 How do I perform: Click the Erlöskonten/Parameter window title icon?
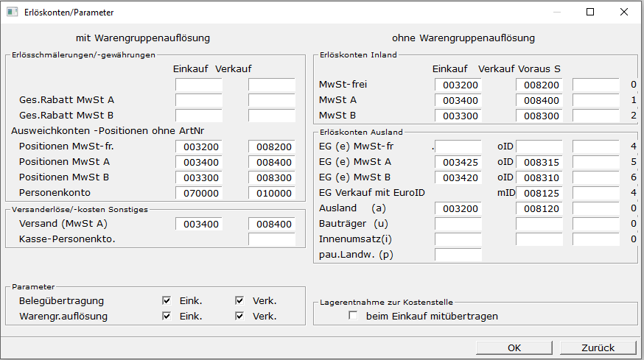(x=11, y=13)
